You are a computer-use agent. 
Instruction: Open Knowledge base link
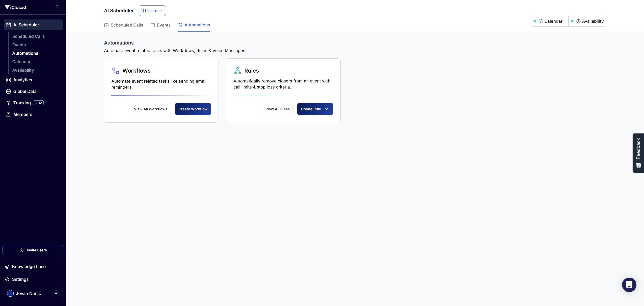(x=29, y=266)
